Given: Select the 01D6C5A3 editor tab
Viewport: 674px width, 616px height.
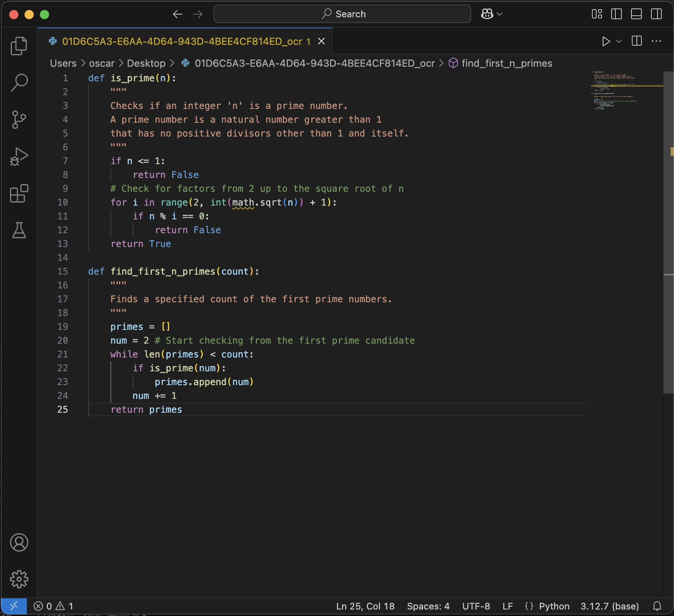Looking at the screenshot, I should coord(180,41).
